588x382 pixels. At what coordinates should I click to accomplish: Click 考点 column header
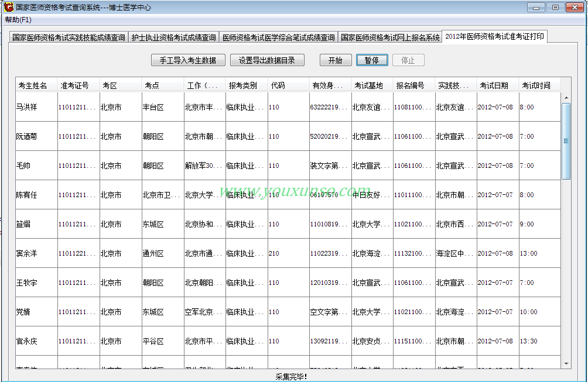(x=163, y=85)
